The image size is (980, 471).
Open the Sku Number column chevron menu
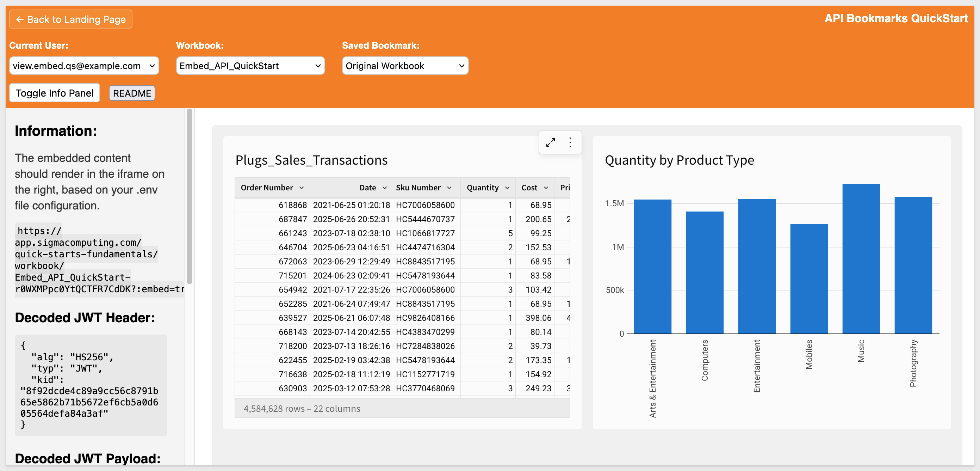(449, 188)
